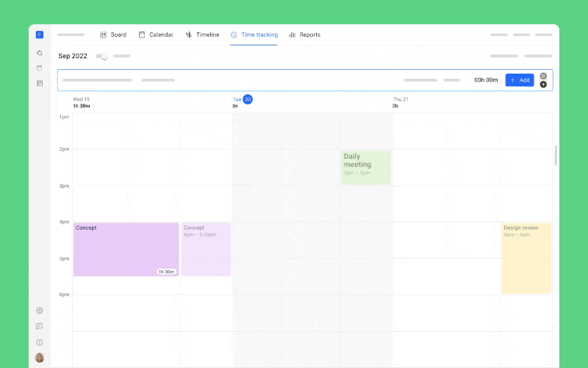Select the Time tracking tab

pos(254,35)
